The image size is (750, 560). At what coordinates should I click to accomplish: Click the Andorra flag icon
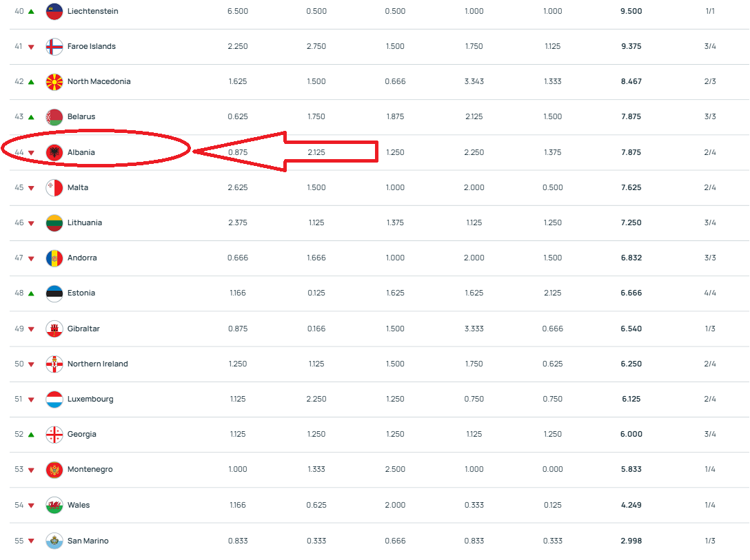[54, 258]
